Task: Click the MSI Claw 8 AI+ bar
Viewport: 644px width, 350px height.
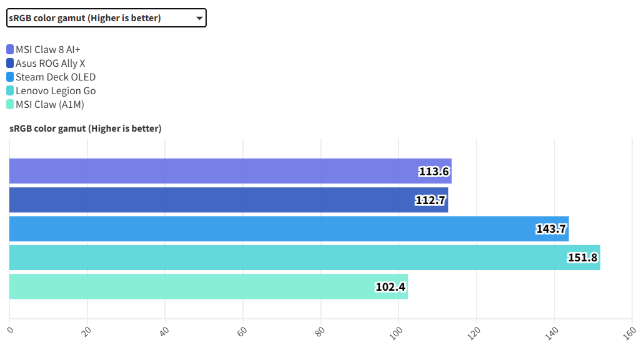Action: coord(212,171)
